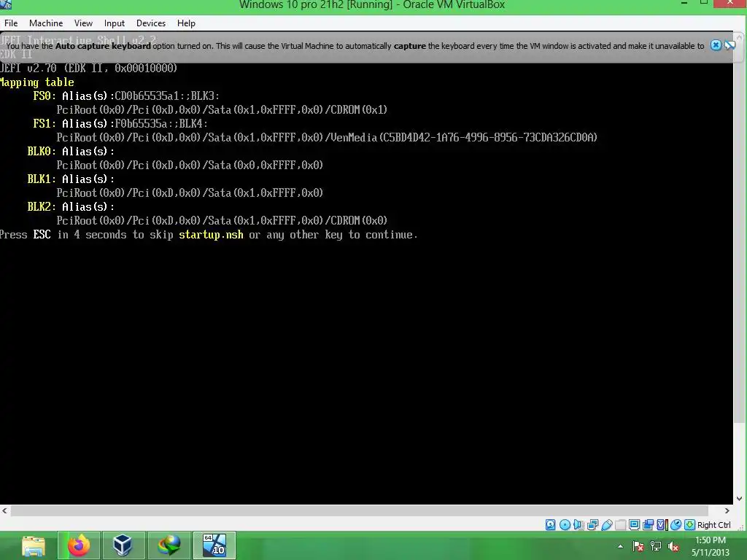
Task: Click the VenMedia device path line
Action: point(327,138)
